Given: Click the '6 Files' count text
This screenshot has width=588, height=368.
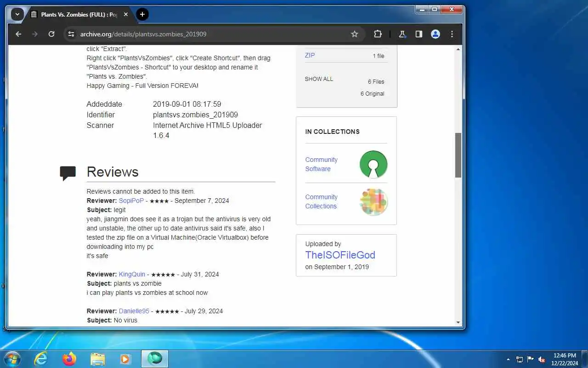Looking at the screenshot, I should [x=376, y=82].
